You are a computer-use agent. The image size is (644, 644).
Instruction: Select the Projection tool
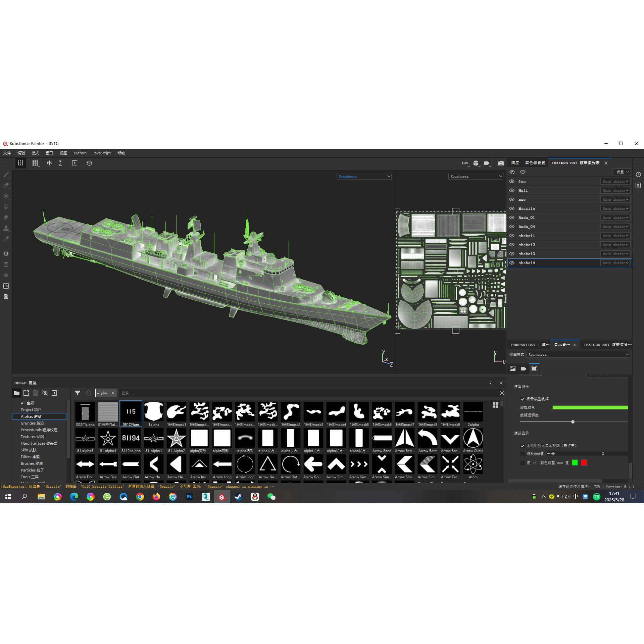[6, 196]
